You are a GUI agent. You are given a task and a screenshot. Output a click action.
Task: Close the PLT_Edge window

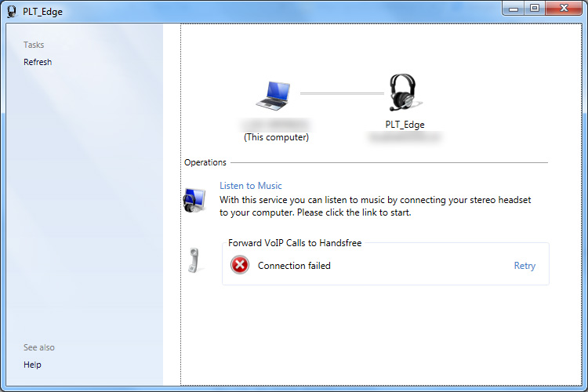(564, 8)
